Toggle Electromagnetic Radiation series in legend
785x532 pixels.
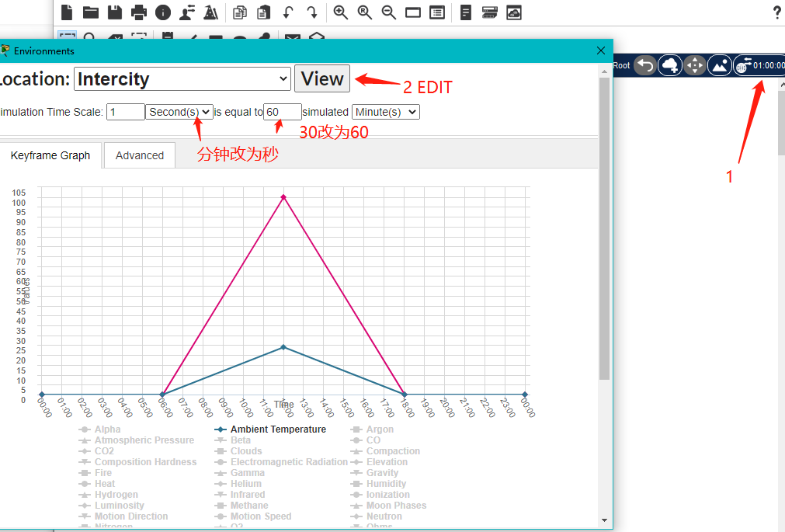281,462
